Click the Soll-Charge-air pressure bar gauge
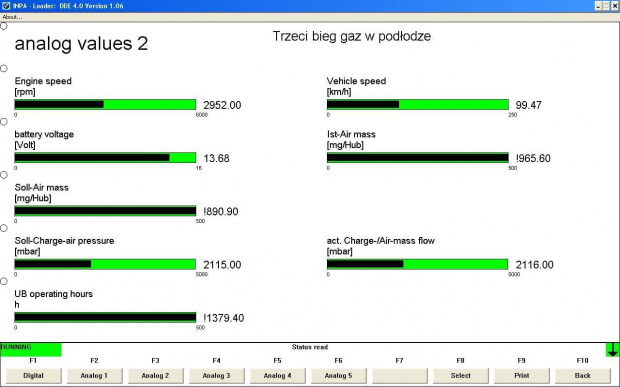Image resolution: width=620 pixels, height=387 pixels. tap(105, 264)
